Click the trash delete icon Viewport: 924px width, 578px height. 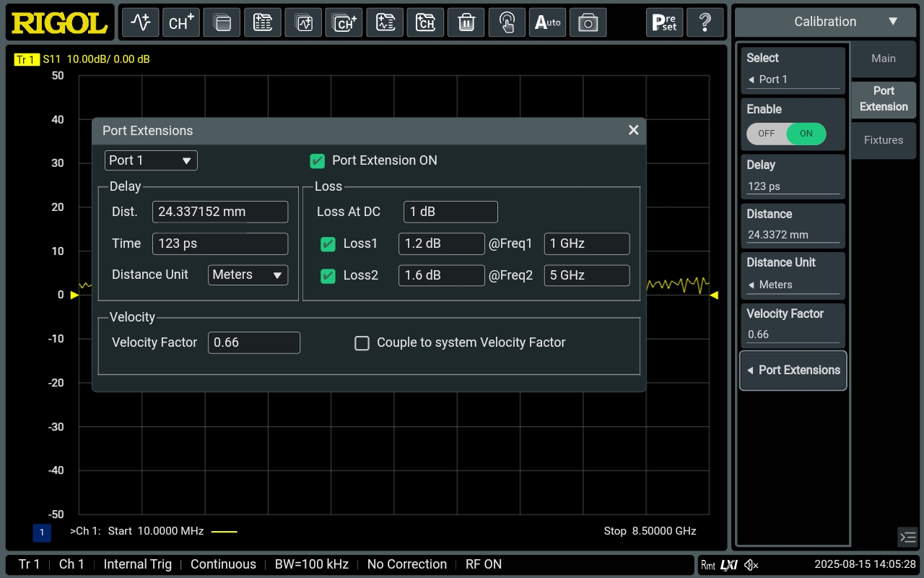(x=466, y=22)
